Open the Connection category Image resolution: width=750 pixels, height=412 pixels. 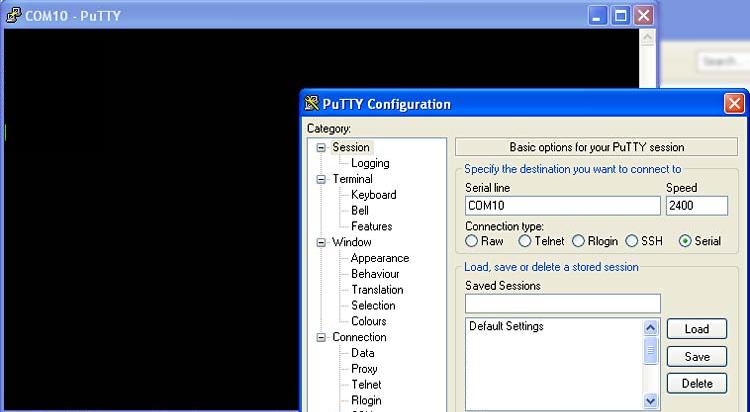pyautogui.click(x=359, y=337)
